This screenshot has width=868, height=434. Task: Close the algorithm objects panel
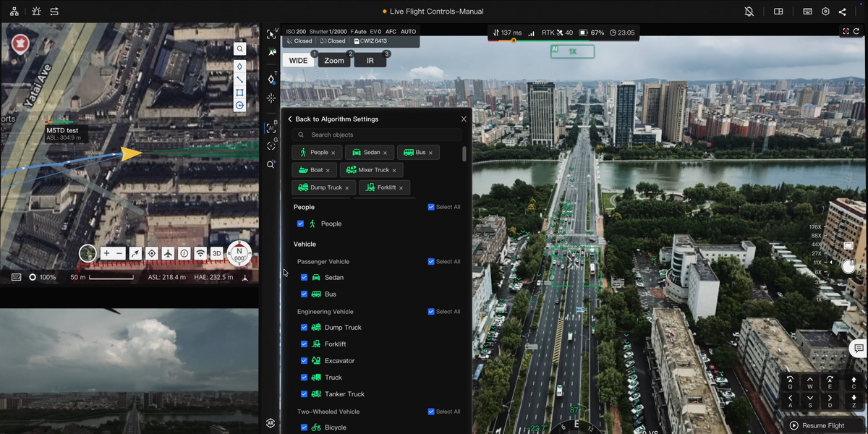pos(464,119)
